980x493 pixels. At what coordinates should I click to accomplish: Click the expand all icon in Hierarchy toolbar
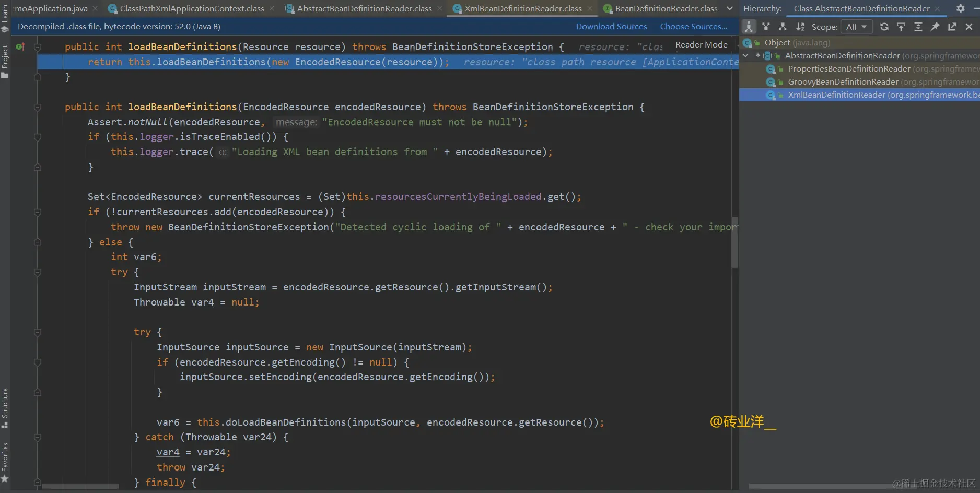coord(918,27)
